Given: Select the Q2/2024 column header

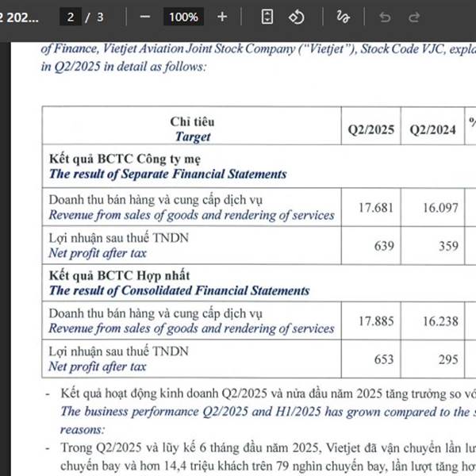Looking at the screenshot, I should point(432,130).
